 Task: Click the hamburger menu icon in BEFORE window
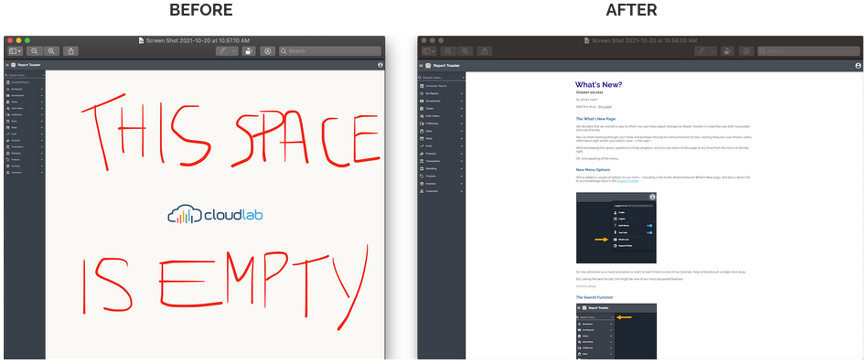[x=7, y=65]
